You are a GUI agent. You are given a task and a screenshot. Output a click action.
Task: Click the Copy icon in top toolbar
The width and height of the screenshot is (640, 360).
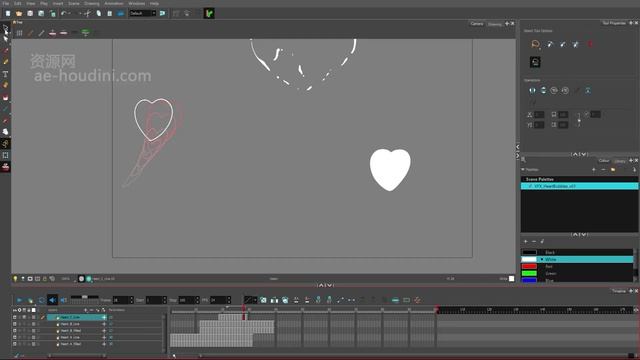[98, 13]
